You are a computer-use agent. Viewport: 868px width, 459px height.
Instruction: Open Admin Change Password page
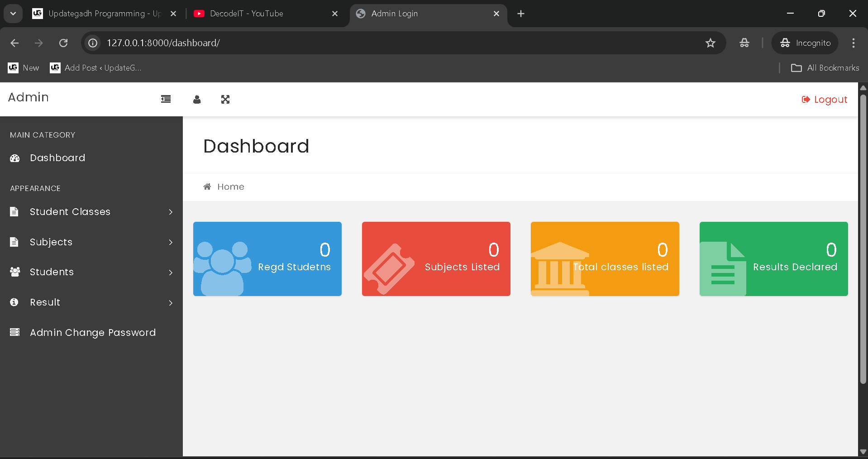click(93, 333)
